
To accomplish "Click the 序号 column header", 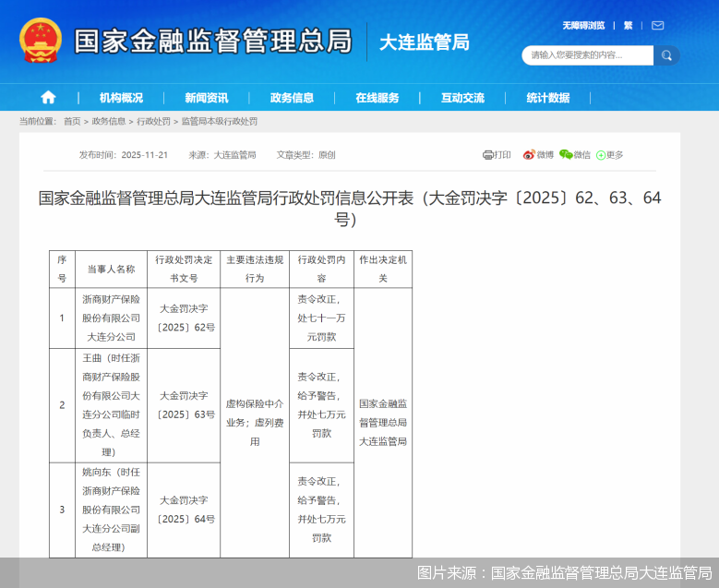I will 62,270.
